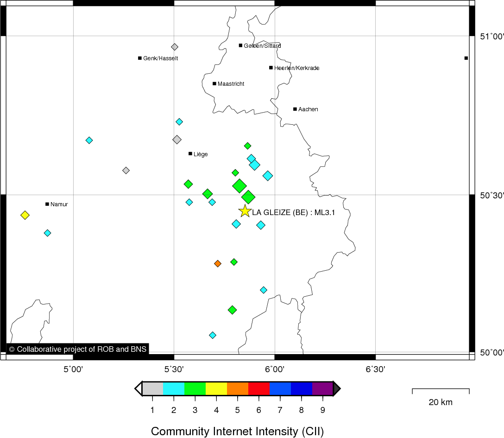504x438 pixels.
Task: Select the purple intensity 9 legend swatch
Action: [322, 388]
